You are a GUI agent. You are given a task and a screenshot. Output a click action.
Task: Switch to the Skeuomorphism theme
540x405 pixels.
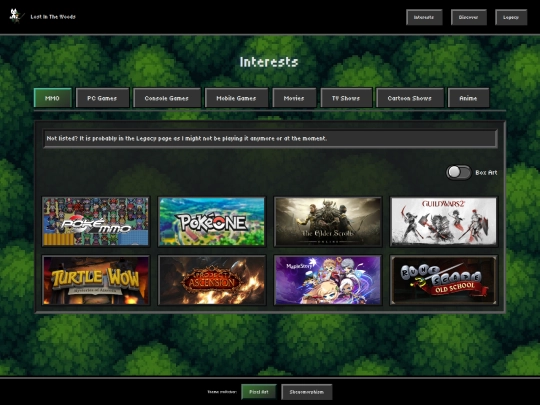[x=307, y=392]
